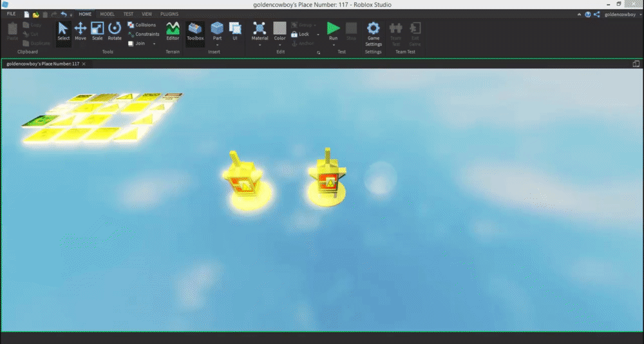The height and width of the screenshot is (344, 644).
Task: Select the green tile in the grid
Action: click(39, 120)
